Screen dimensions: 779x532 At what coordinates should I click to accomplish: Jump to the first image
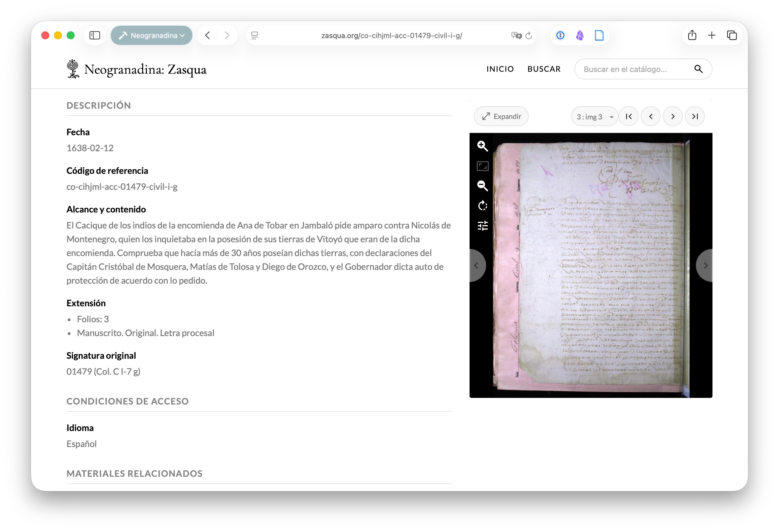point(629,117)
